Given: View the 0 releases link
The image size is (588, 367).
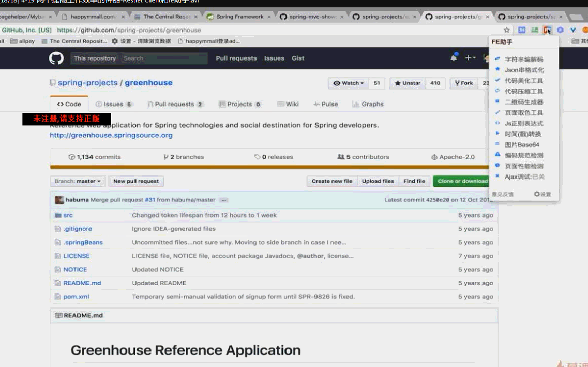Looking at the screenshot, I should (x=274, y=157).
